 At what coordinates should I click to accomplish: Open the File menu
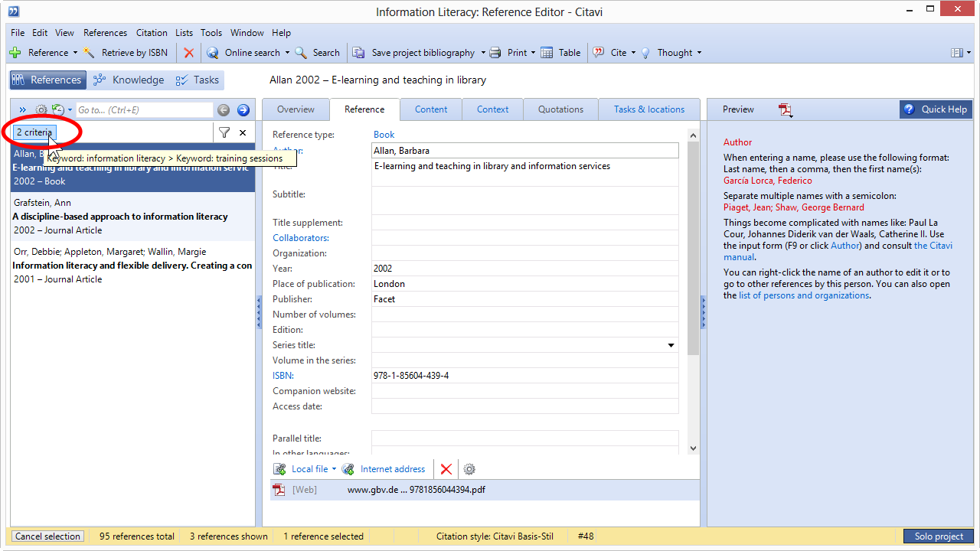[18, 33]
